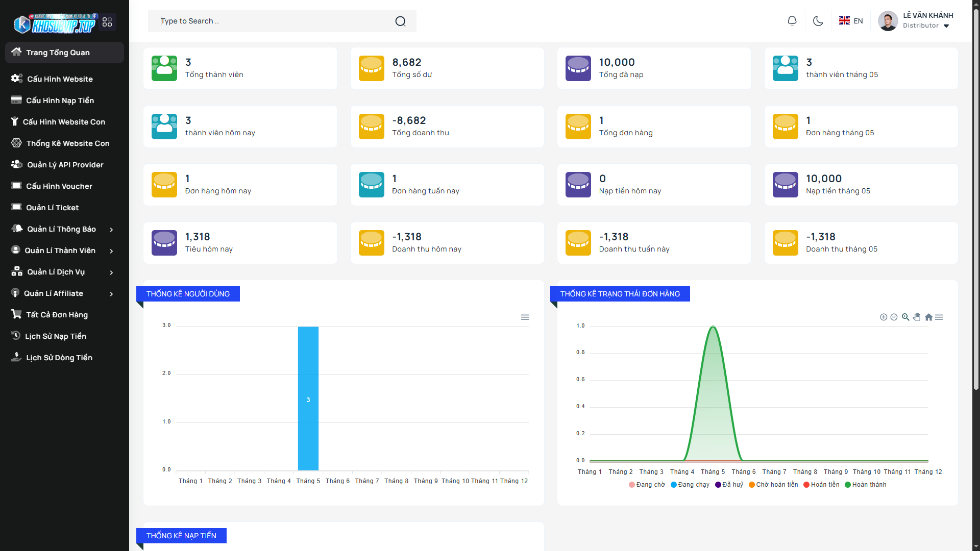This screenshot has height=551, width=980.
Task: Open Lê Văn Khánh profile dropdown
Action: (927, 21)
